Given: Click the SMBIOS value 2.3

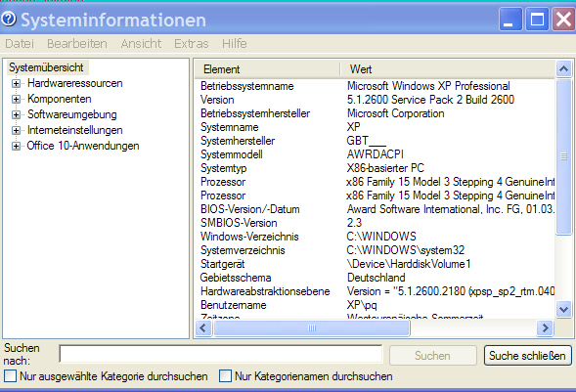Looking at the screenshot, I should click(354, 223).
